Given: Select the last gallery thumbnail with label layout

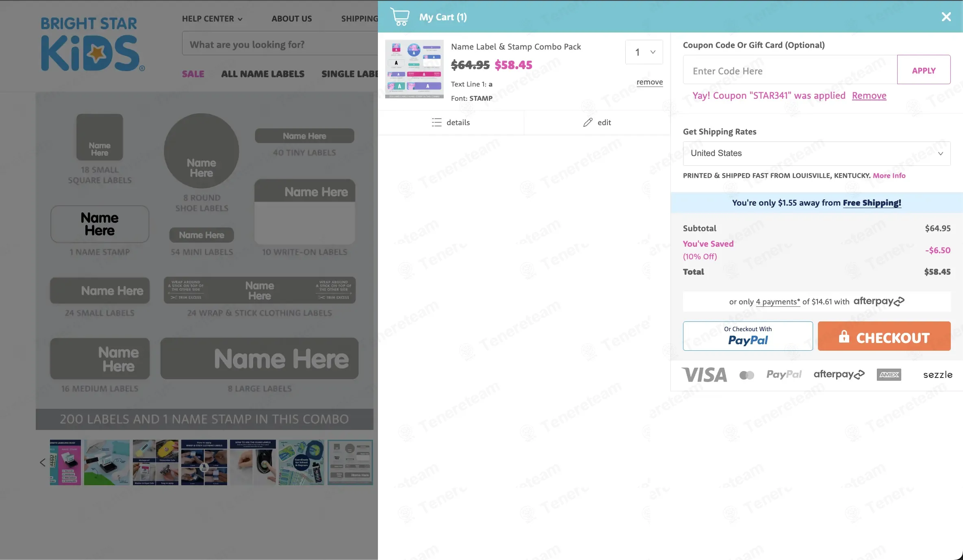Looking at the screenshot, I should tap(350, 462).
